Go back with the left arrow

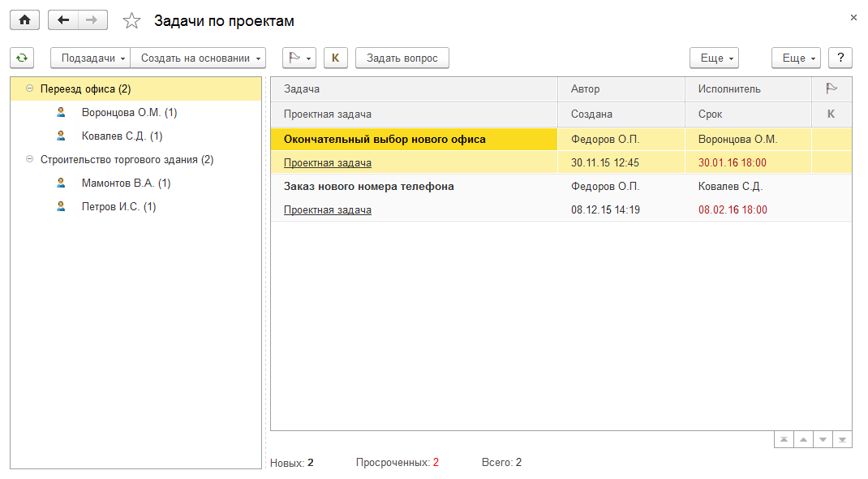(x=63, y=20)
